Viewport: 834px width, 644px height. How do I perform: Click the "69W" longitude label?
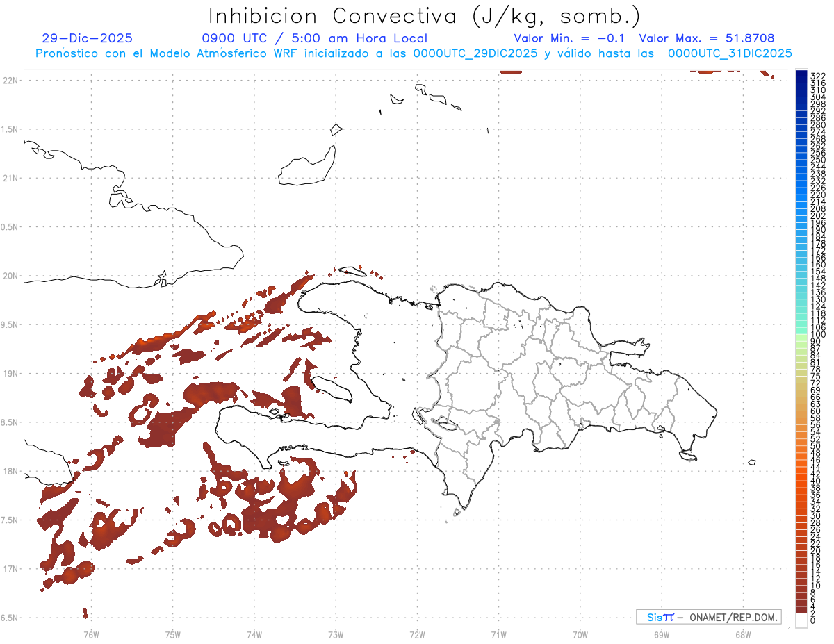pyautogui.click(x=662, y=634)
